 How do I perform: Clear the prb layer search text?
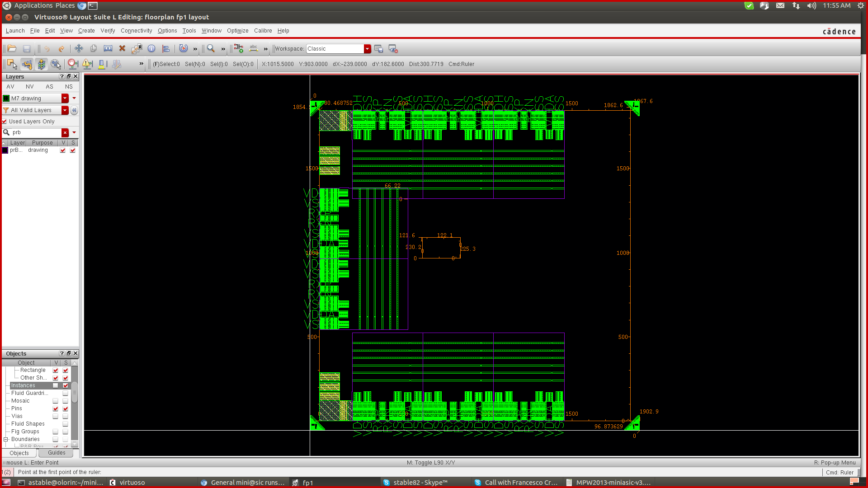pos(65,132)
